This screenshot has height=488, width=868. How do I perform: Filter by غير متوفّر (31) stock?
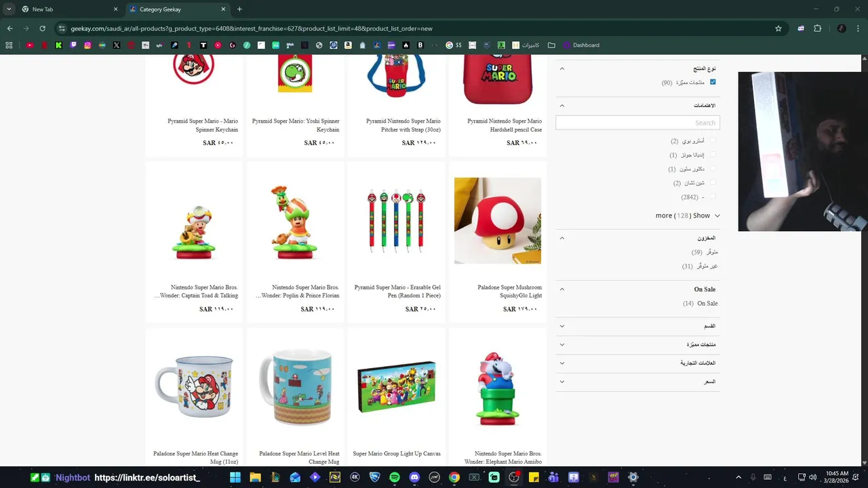point(700,266)
